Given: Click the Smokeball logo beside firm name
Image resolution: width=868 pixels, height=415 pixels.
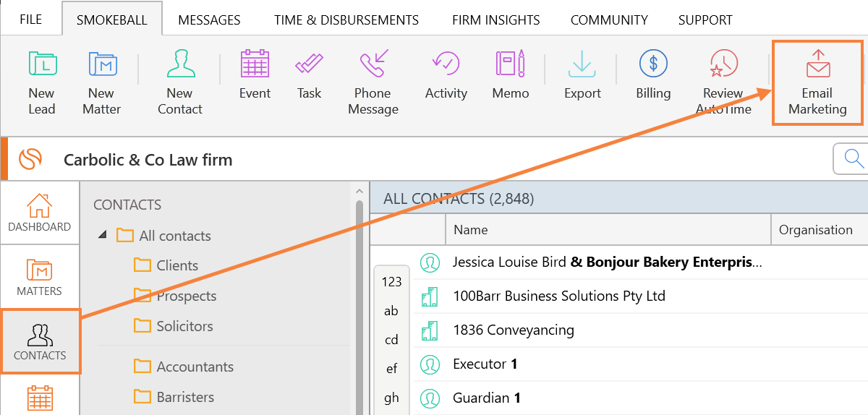Looking at the screenshot, I should 30,159.
